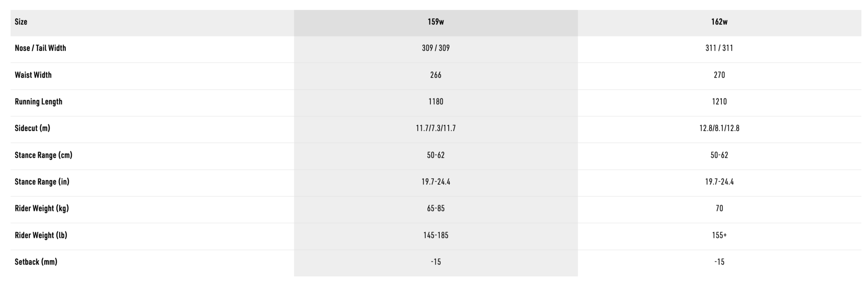
Task: Click the Sidecut (m) row label
Action: pyautogui.click(x=32, y=128)
